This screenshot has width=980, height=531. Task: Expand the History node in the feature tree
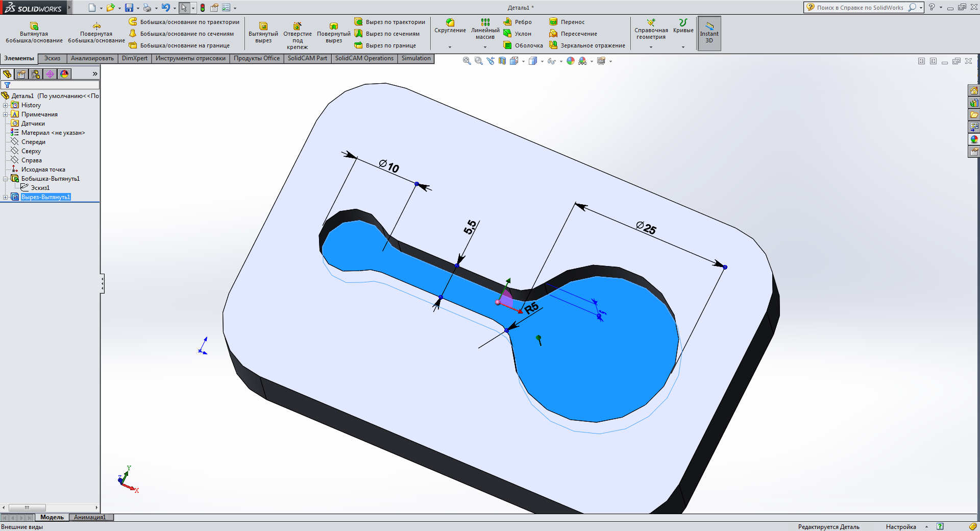[6, 105]
